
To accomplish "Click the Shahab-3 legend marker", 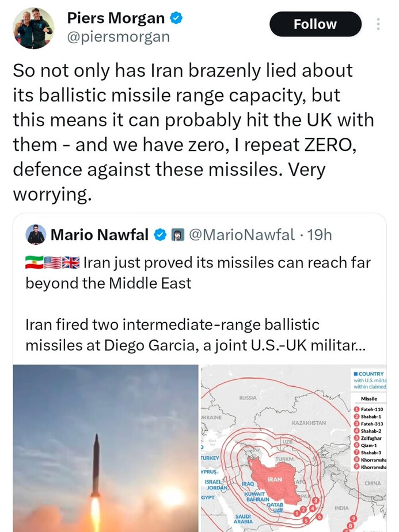I will [357, 452].
